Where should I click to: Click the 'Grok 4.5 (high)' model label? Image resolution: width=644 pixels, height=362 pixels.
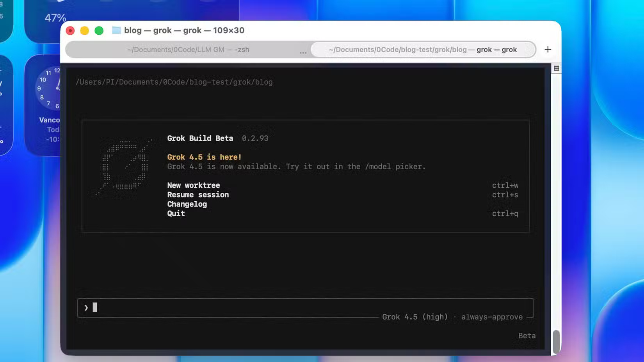415,317
